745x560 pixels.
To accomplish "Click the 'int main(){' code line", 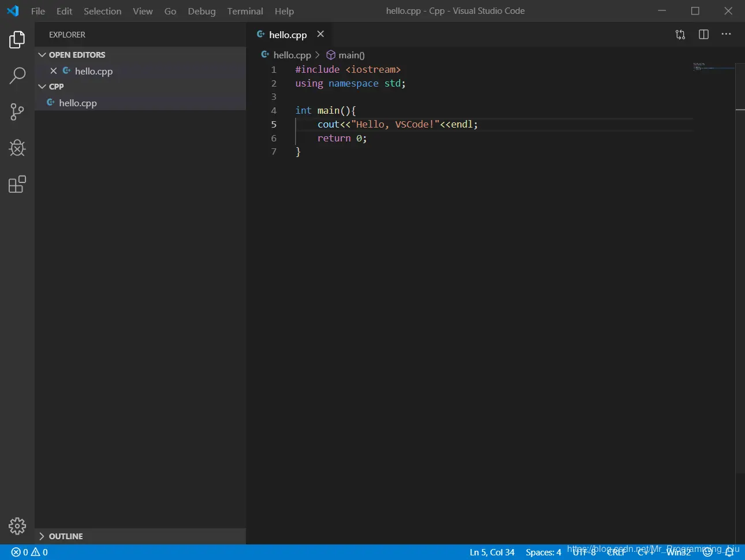I will click(326, 110).
